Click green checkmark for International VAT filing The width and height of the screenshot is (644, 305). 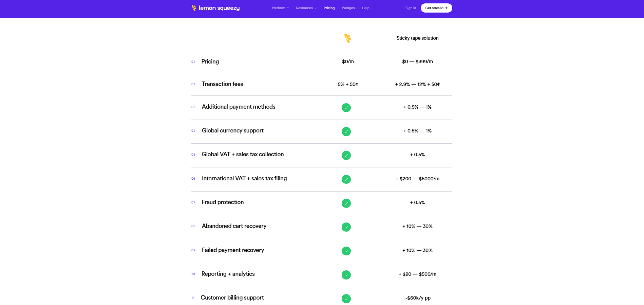tap(346, 179)
